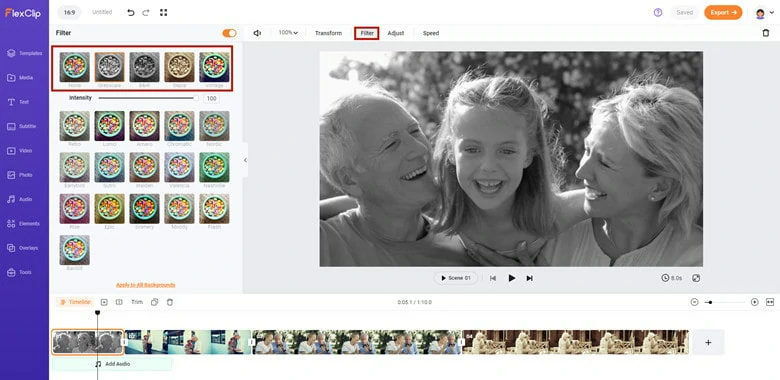The width and height of the screenshot is (780, 380).
Task: Click the undo arrow icon
Action: (131, 12)
